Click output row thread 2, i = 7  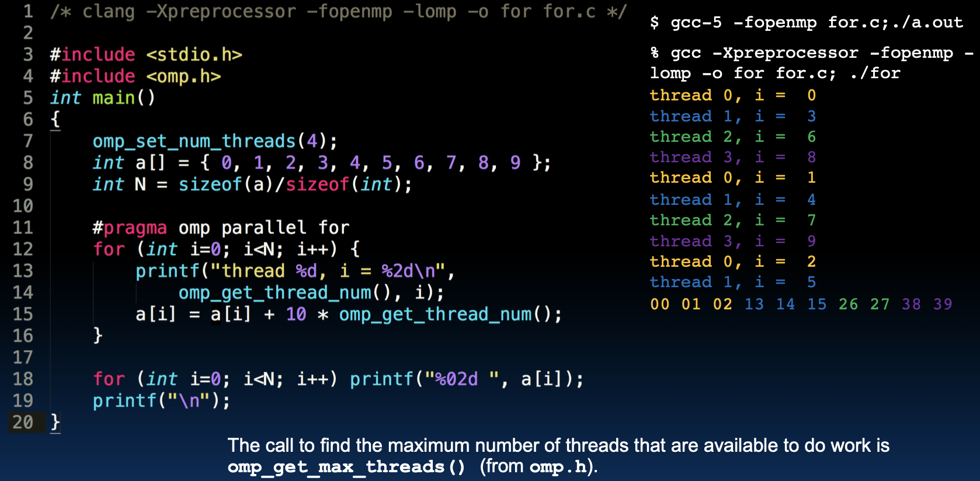point(733,220)
